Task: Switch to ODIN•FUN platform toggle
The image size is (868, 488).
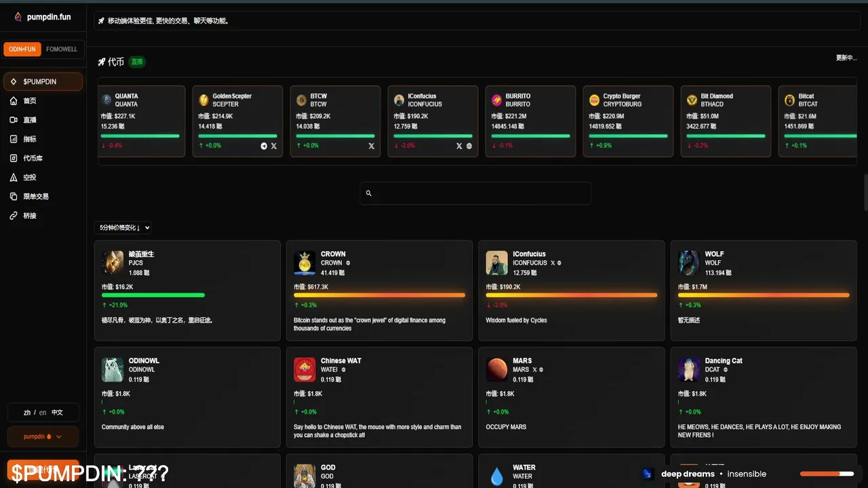Action: point(22,49)
